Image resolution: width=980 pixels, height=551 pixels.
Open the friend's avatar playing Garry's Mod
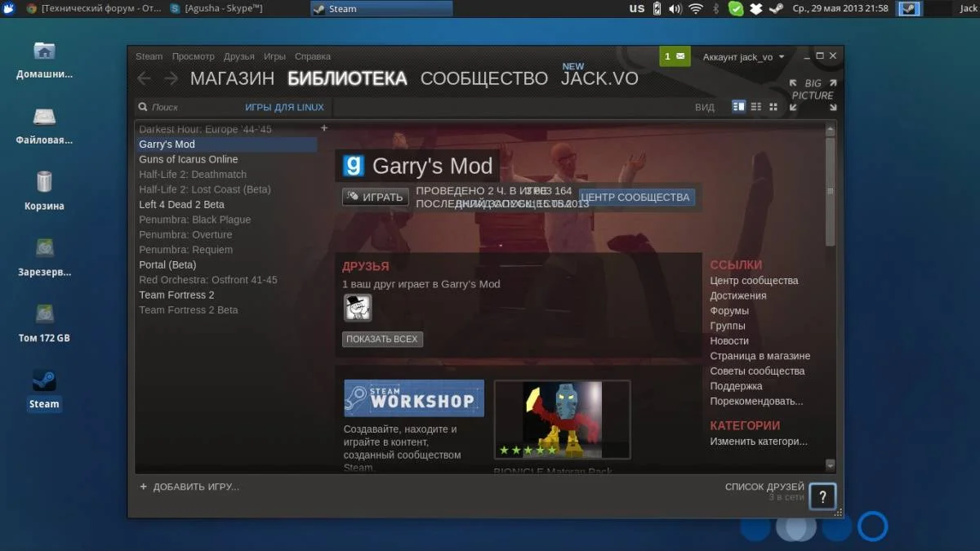coord(357,308)
